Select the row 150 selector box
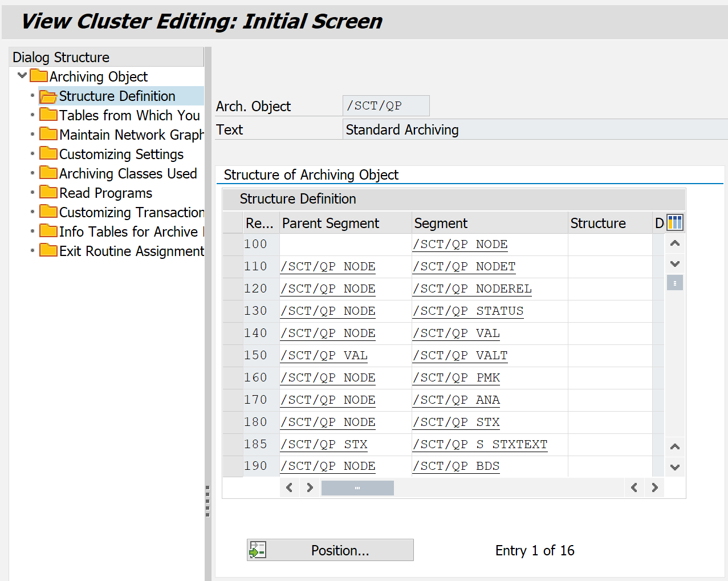 point(233,355)
